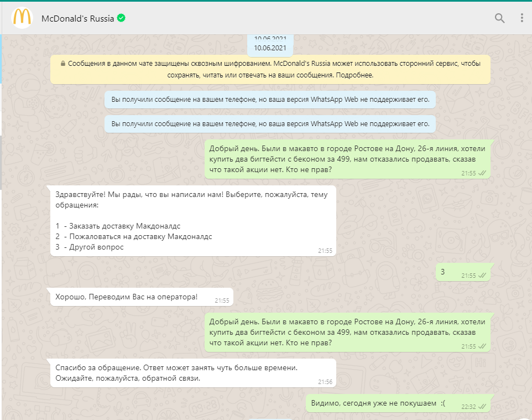Screen dimensions: 532x420
Task: Select the second unsupported WhatsApp Web message notice
Action: (270, 124)
